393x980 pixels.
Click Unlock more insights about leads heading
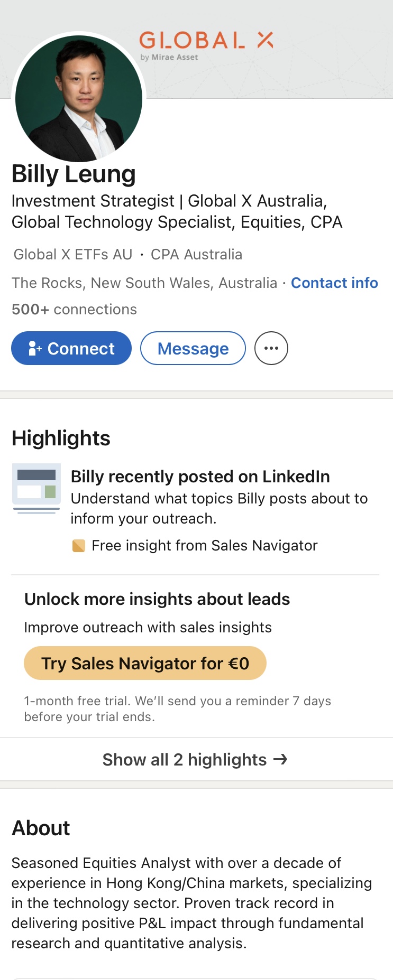tap(157, 599)
